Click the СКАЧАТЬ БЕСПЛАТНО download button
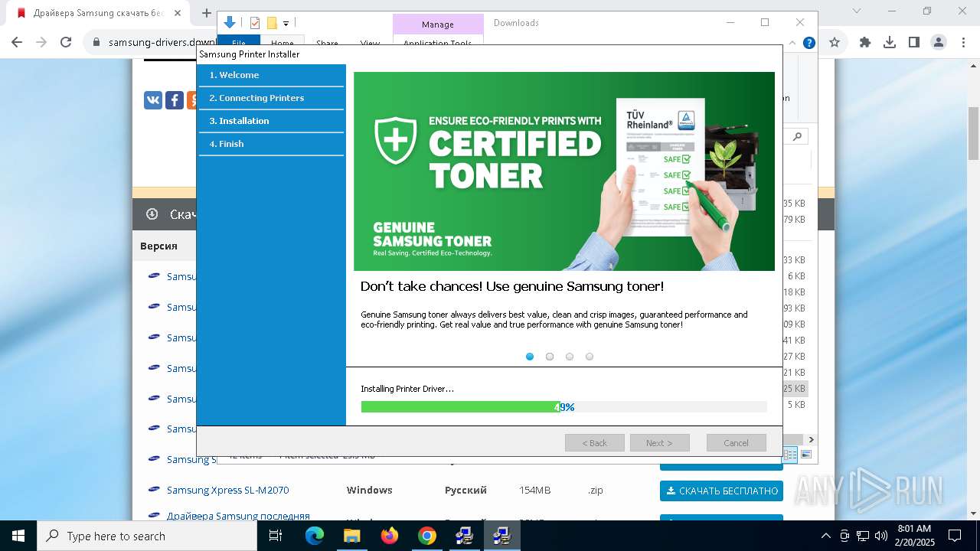Screen dimensions: 980x551 click(x=721, y=491)
